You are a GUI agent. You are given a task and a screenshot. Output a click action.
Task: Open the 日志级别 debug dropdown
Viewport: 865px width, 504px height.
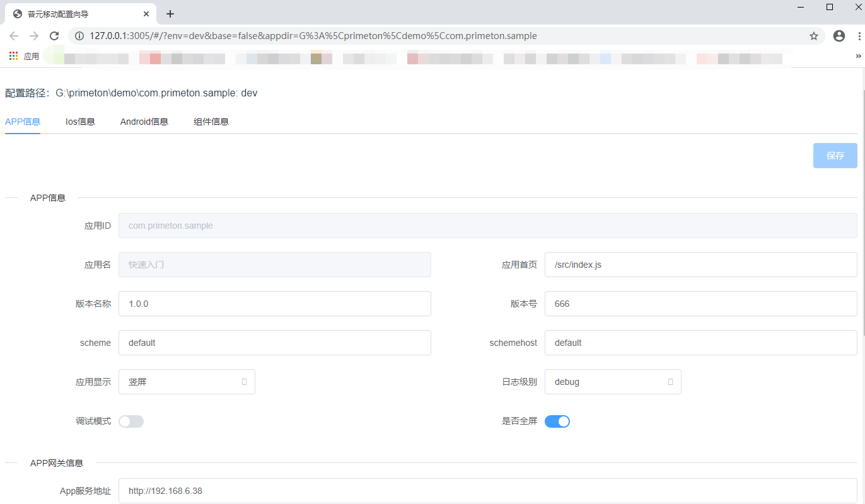point(613,382)
